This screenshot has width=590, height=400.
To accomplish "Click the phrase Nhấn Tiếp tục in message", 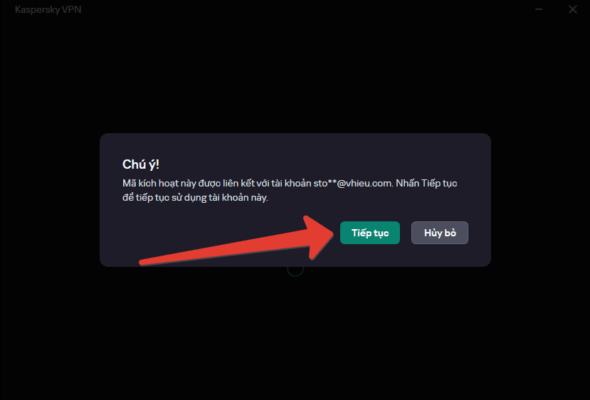I will point(426,183).
